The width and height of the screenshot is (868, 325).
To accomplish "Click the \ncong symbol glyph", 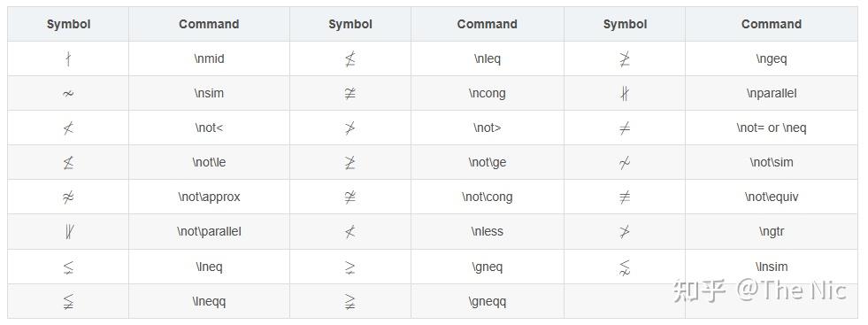I will click(350, 94).
